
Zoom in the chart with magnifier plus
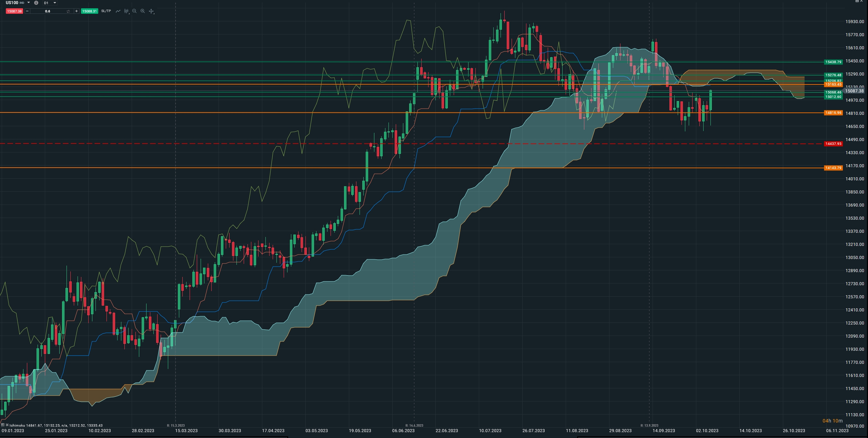coord(143,11)
